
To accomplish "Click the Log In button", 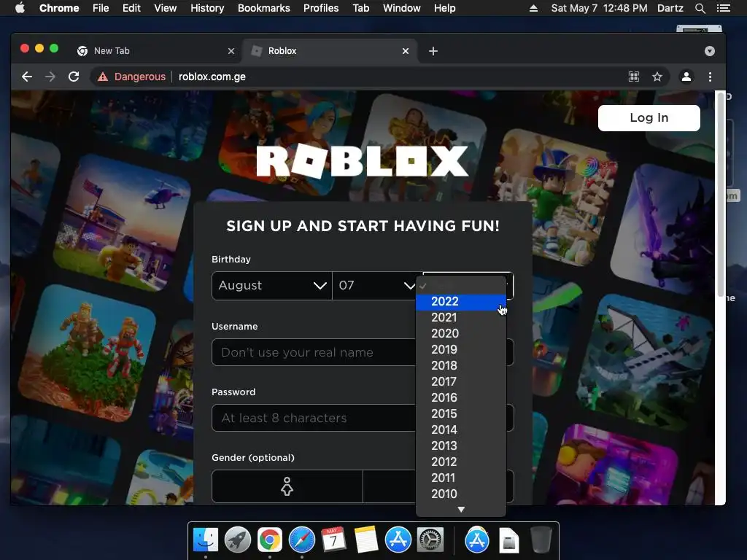I will click(649, 117).
